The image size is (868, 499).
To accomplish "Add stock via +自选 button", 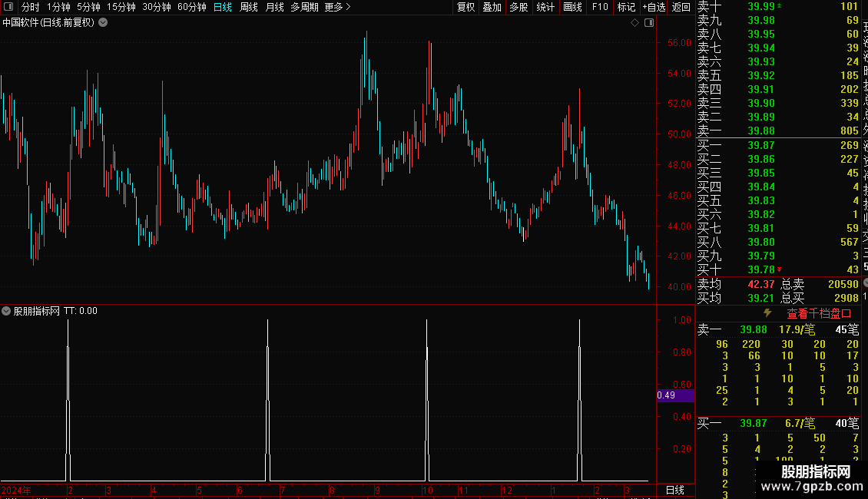I will pos(654,7).
